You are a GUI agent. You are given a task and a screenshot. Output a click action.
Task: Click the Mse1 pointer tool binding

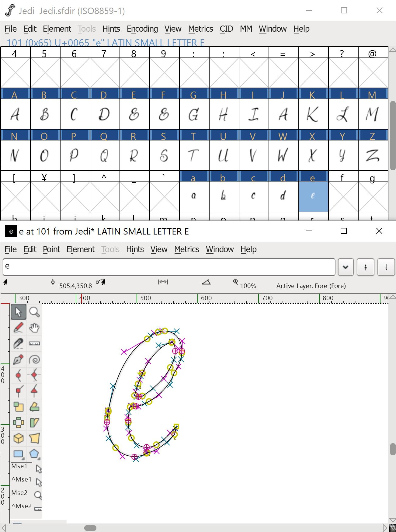pos(26,468)
